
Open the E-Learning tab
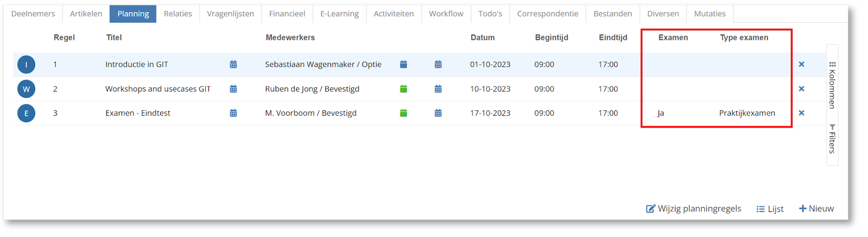point(339,14)
